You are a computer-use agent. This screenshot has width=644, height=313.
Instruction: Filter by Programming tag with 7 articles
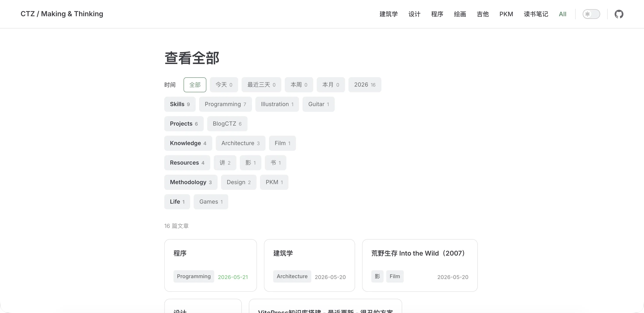225,104
